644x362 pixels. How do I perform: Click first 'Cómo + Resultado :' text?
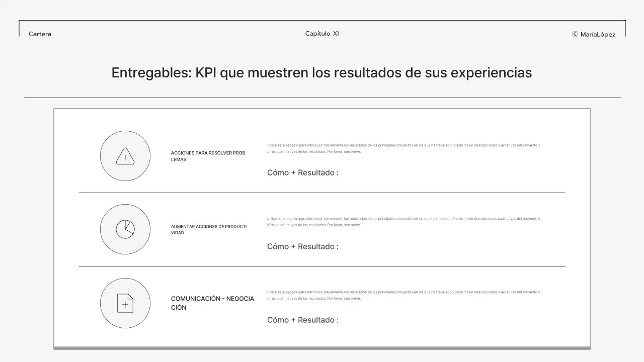point(302,172)
